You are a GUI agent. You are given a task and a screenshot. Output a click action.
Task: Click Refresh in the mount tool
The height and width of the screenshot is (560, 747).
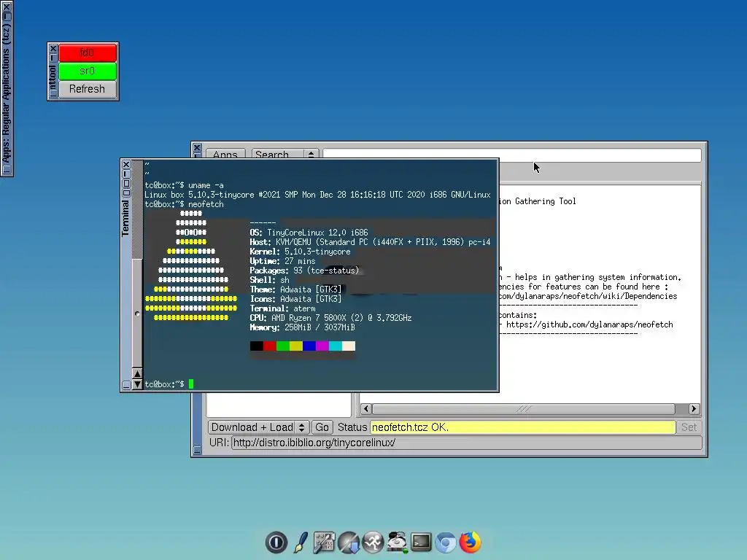[x=88, y=89]
